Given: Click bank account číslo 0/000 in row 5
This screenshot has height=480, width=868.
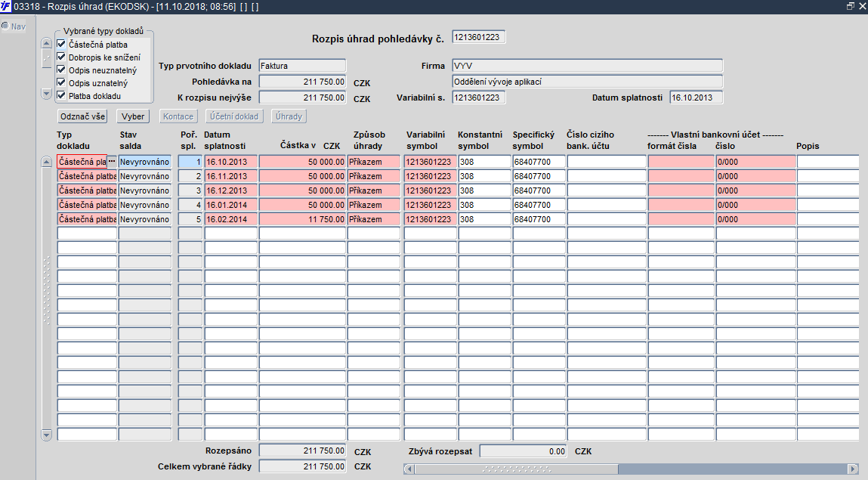Looking at the screenshot, I should tap(755, 219).
